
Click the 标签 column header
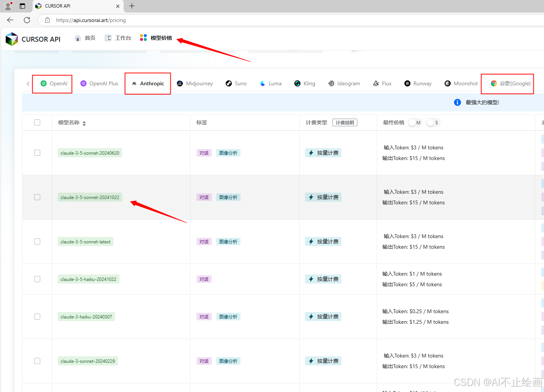(x=202, y=122)
